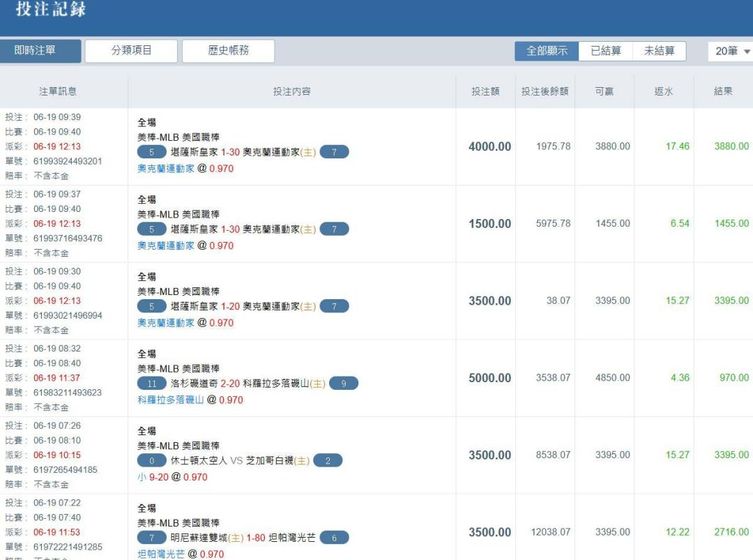
Task: Click the 投注額 column header
Action: pyautogui.click(x=485, y=91)
